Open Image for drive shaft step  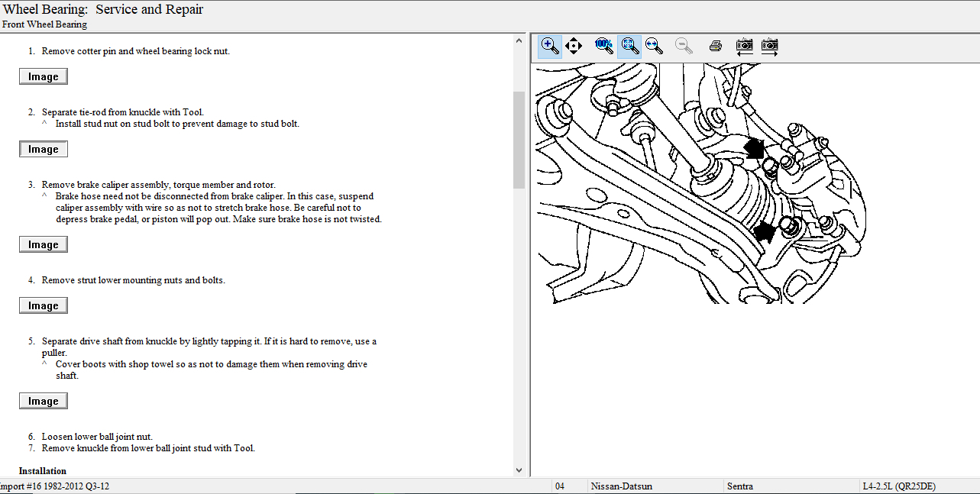pyautogui.click(x=44, y=401)
